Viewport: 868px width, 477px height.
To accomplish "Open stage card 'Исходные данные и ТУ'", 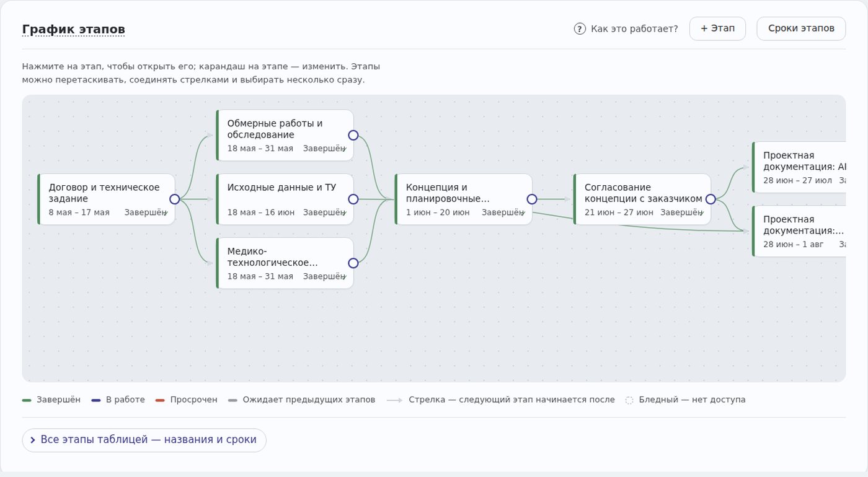I will (x=285, y=199).
